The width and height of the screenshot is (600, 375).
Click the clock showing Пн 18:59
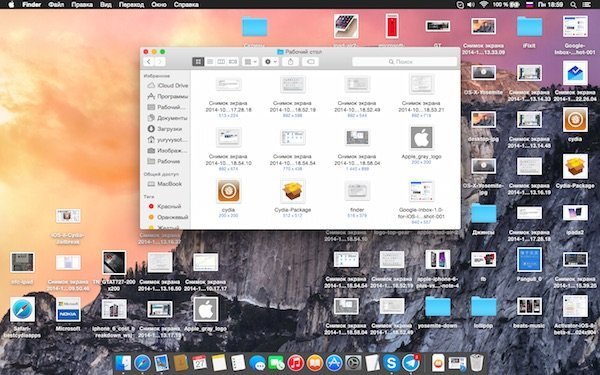550,5
